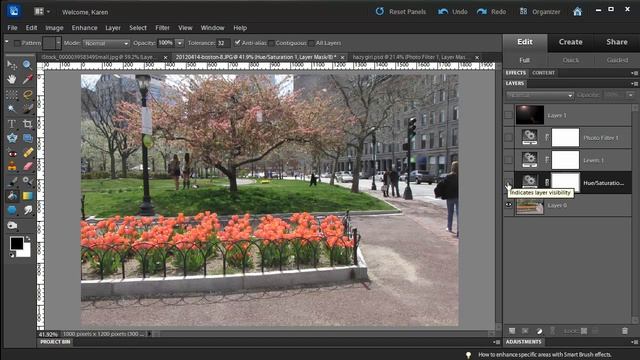The image size is (640, 360).
Task: Click the Redo button
Action: pyautogui.click(x=491, y=11)
